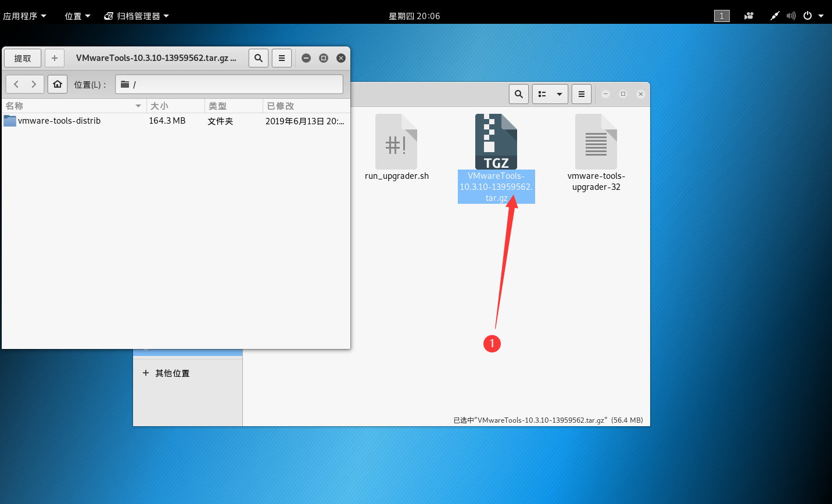Screen dimensions: 832x504
Task: Open the file manager hamburger menu
Action: (x=582, y=94)
